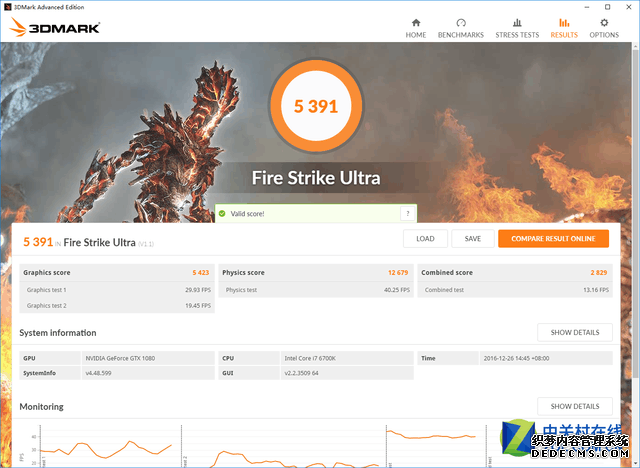Click the GUI version v2.2.3509 64
Viewport: 640px width, 468px height.
pos(301,373)
